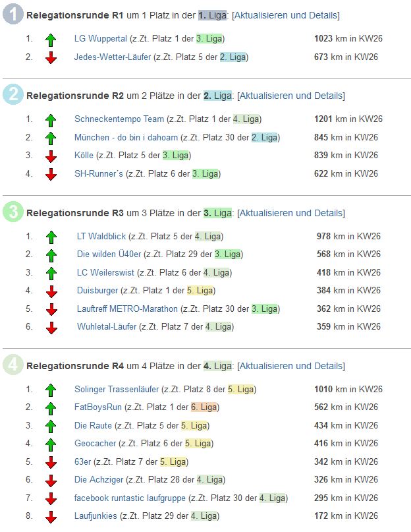Click the round number 1 badge icon
Image resolution: width=411 pixels, height=532 pixels.
click(x=13, y=15)
